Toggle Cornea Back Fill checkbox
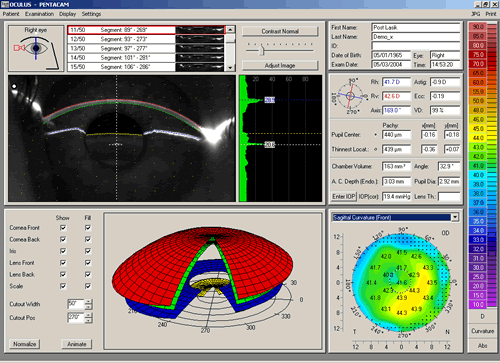The height and width of the screenshot is (363, 500). 88,239
